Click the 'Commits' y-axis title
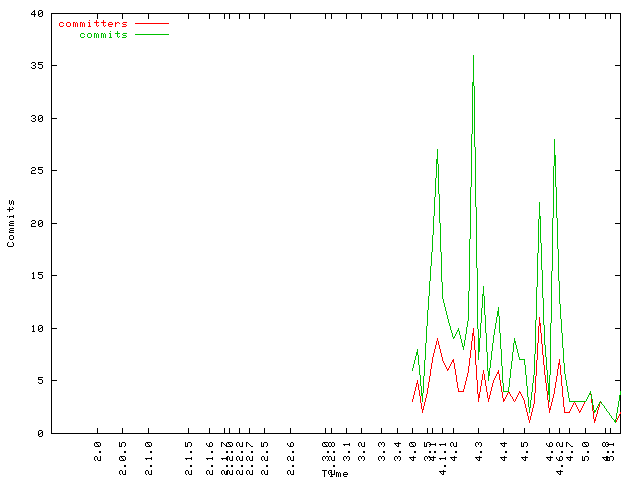Viewport: 640px width, 480px height. [x=11, y=223]
